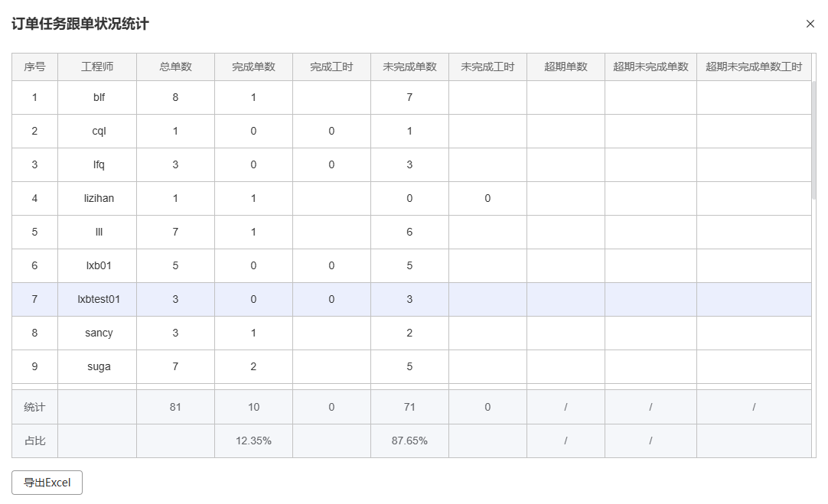Select the 12.35% completion ratio cell
The image size is (828, 504).
point(253,441)
